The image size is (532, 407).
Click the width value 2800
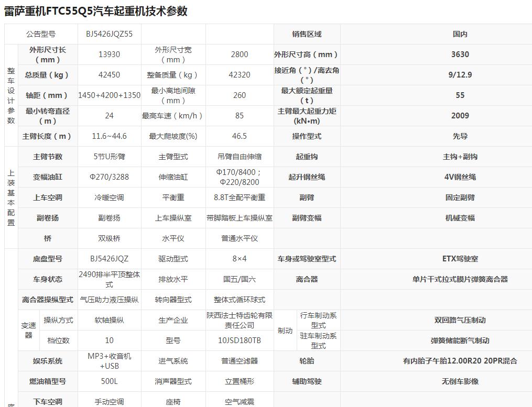click(x=240, y=54)
